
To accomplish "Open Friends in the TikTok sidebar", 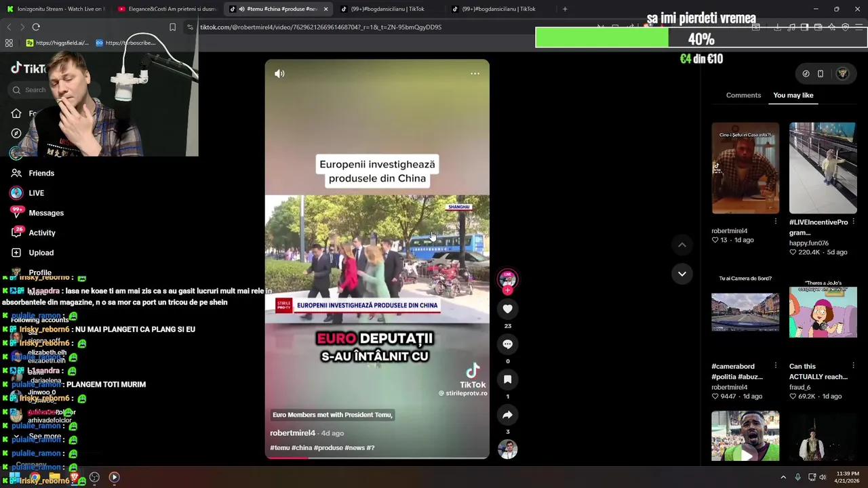I will 41,173.
